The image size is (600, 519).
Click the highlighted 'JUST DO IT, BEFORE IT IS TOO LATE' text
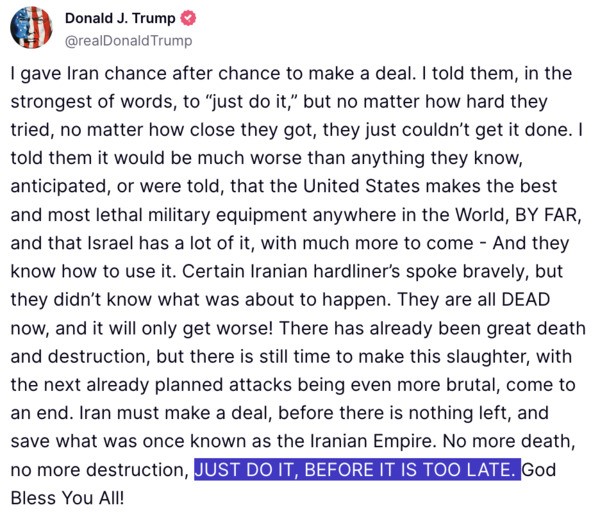[x=357, y=469]
